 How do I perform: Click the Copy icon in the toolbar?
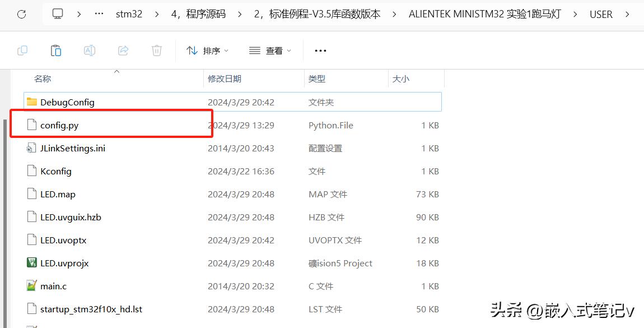coord(22,50)
